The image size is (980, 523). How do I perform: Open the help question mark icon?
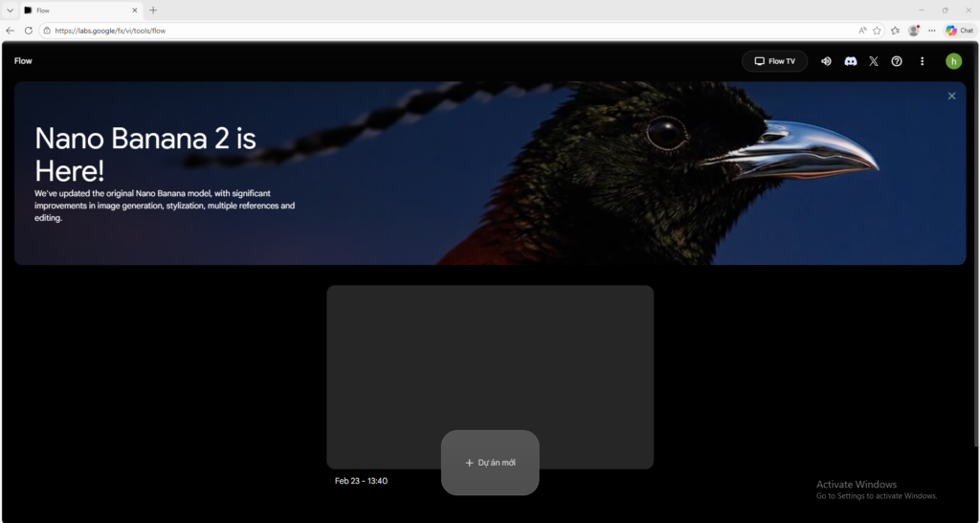click(x=897, y=61)
